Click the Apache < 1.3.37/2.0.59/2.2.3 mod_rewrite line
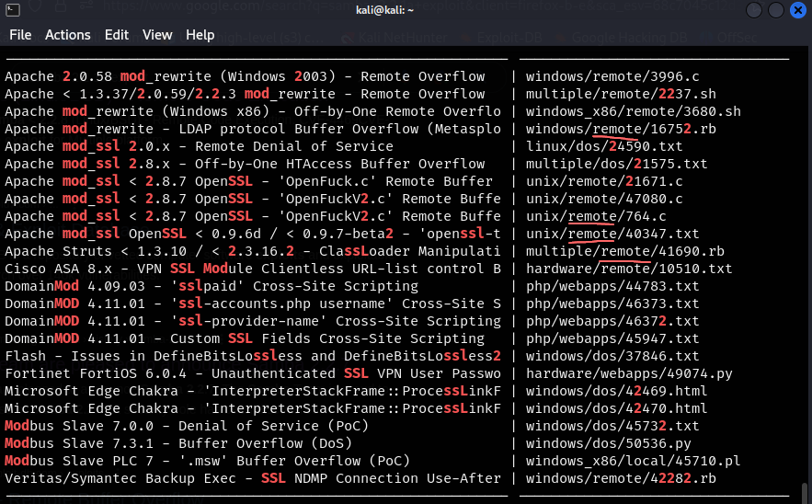The image size is (812, 504). click(x=245, y=95)
